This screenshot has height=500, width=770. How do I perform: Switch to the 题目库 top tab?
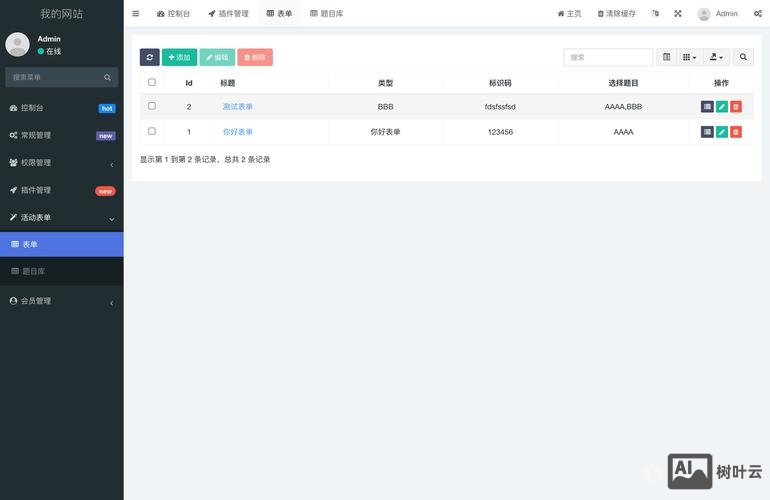[x=327, y=14]
